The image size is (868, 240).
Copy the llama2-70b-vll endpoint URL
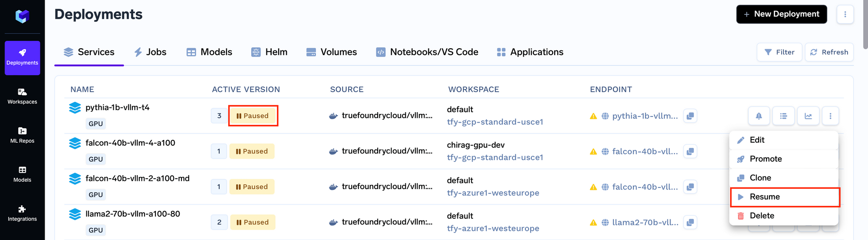pyautogui.click(x=690, y=223)
